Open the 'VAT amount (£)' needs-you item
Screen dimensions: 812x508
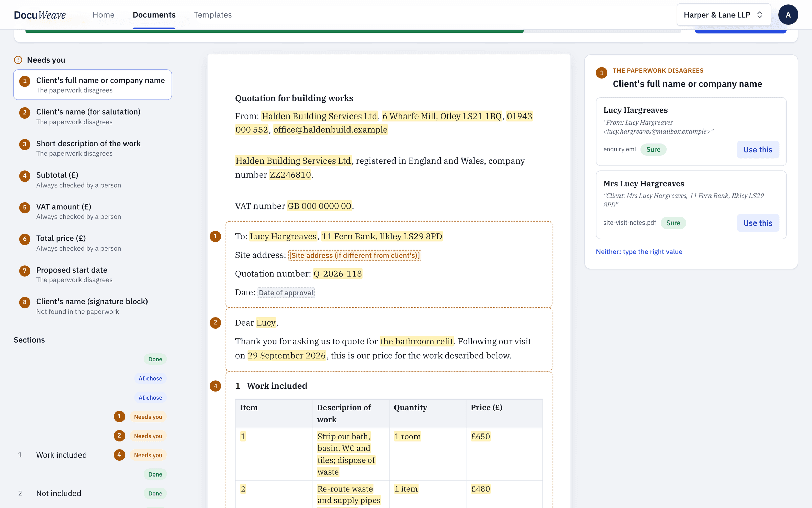pos(92,211)
